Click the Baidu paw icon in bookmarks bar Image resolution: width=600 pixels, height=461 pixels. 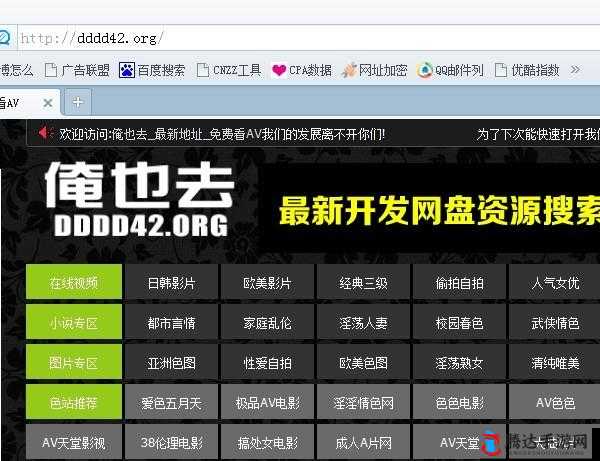coord(127,70)
